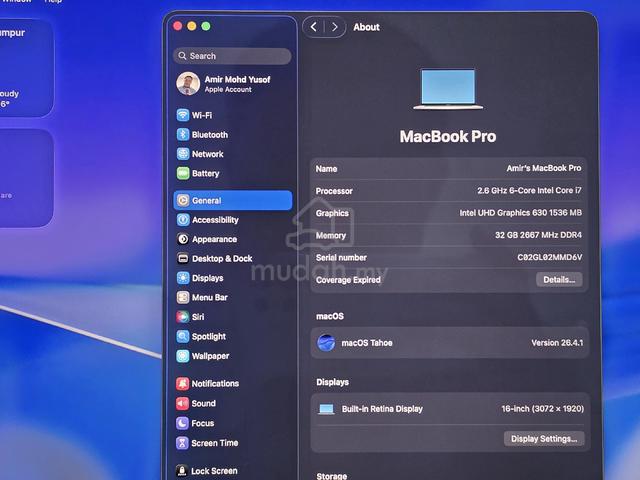This screenshot has height=480, width=640.
Task: Open the Help menu in menu bar
Action: [53, 1]
